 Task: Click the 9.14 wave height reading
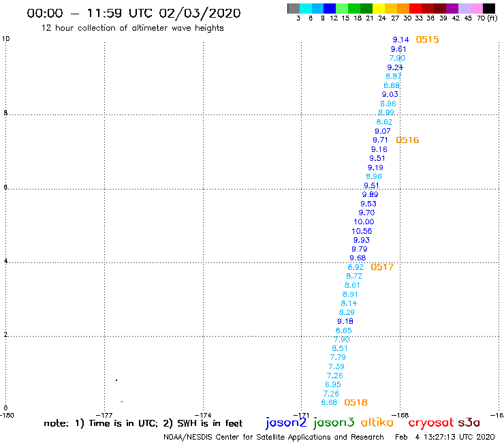point(401,40)
